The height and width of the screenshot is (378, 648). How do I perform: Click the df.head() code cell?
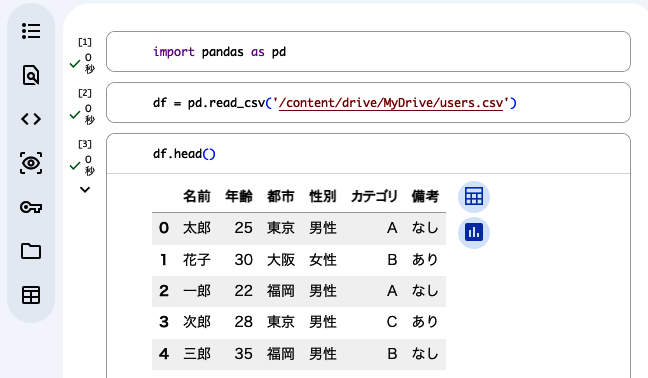click(368, 154)
